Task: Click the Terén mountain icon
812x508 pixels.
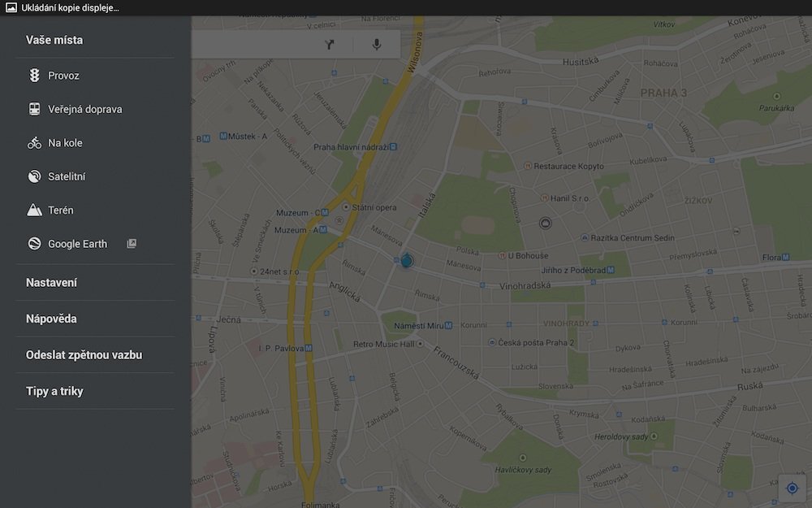Action: [x=34, y=211]
